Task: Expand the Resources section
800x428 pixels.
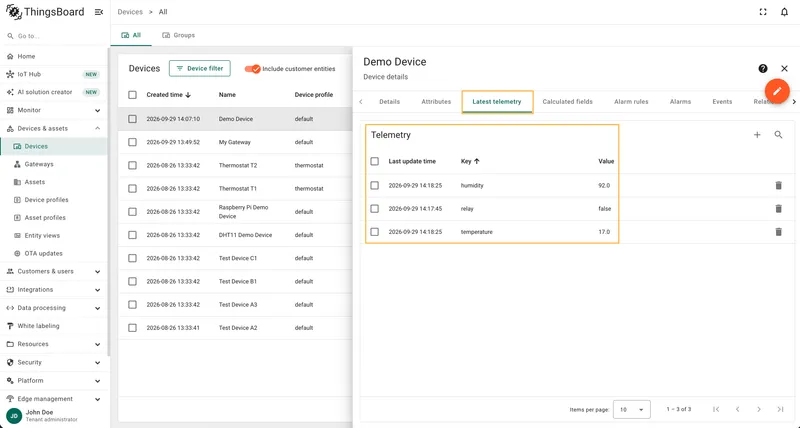Action: [54, 344]
